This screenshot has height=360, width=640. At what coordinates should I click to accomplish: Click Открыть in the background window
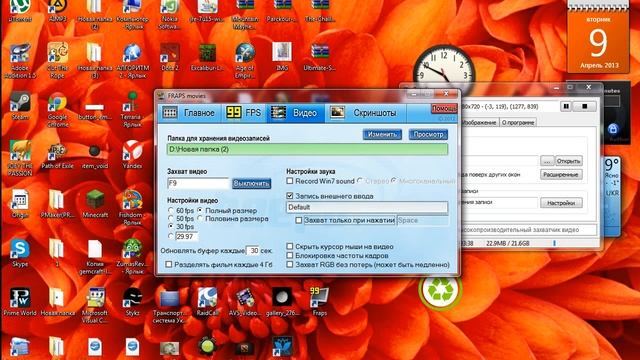point(568,161)
